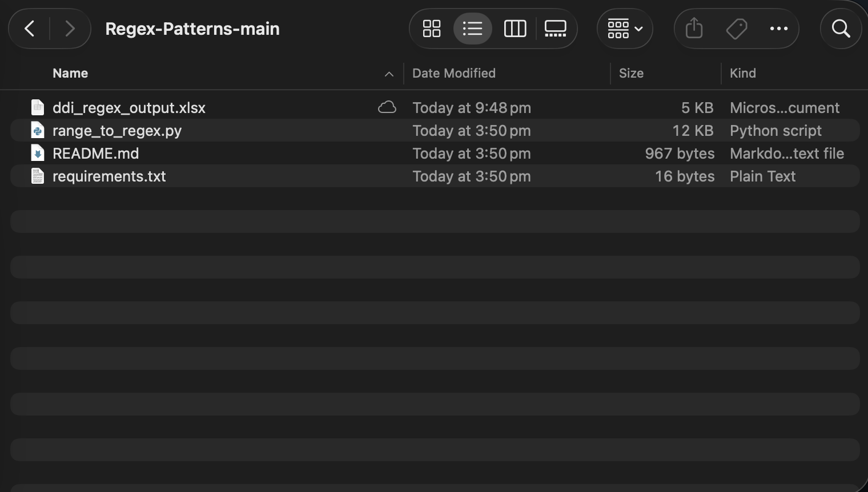Click the '12 KB' size cell
The image size is (868, 492).
693,130
